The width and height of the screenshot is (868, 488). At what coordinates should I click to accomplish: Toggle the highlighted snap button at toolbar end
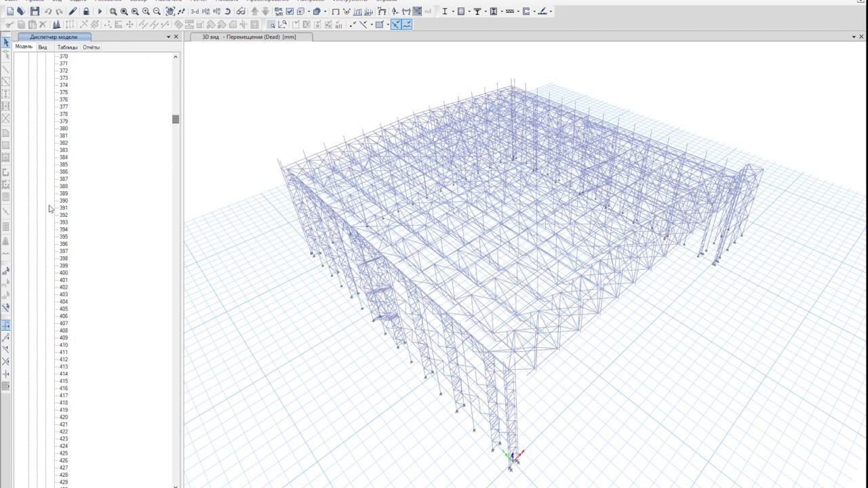click(x=406, y=24)
